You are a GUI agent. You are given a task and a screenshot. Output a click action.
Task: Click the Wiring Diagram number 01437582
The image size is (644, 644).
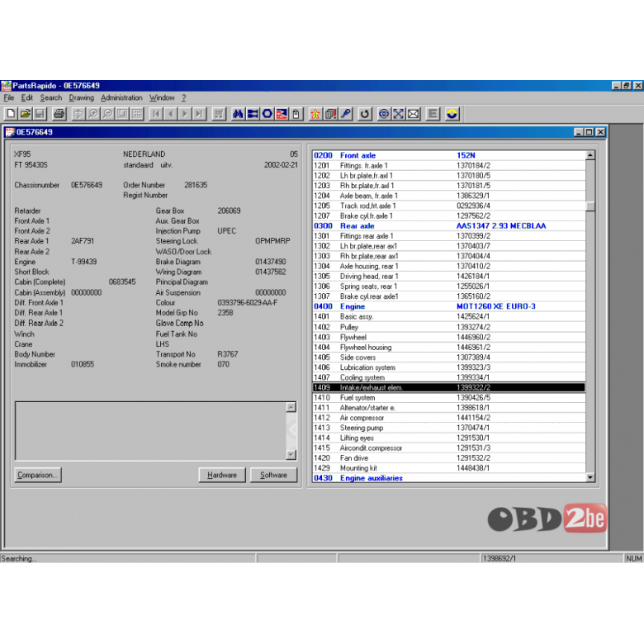270,272
